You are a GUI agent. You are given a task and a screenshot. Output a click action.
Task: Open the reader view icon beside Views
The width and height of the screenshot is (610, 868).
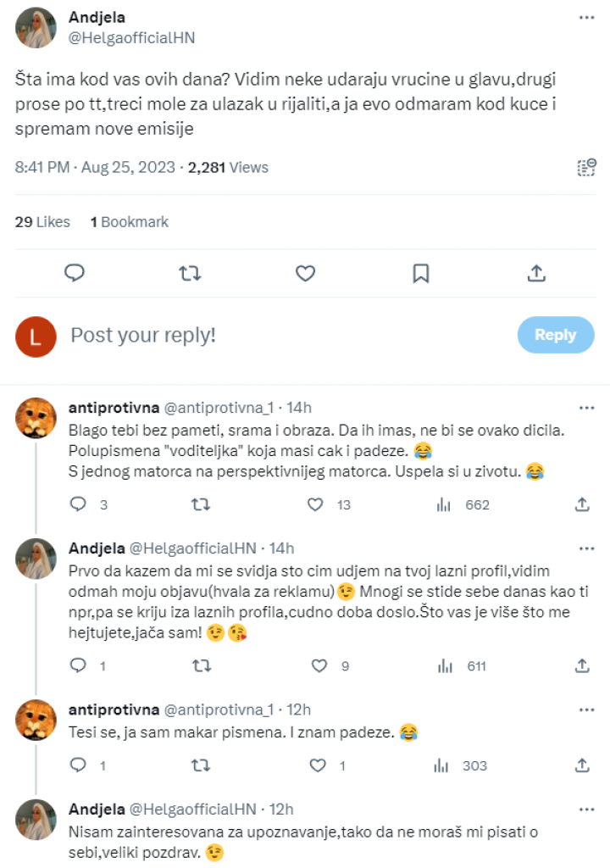pos(586,167)
